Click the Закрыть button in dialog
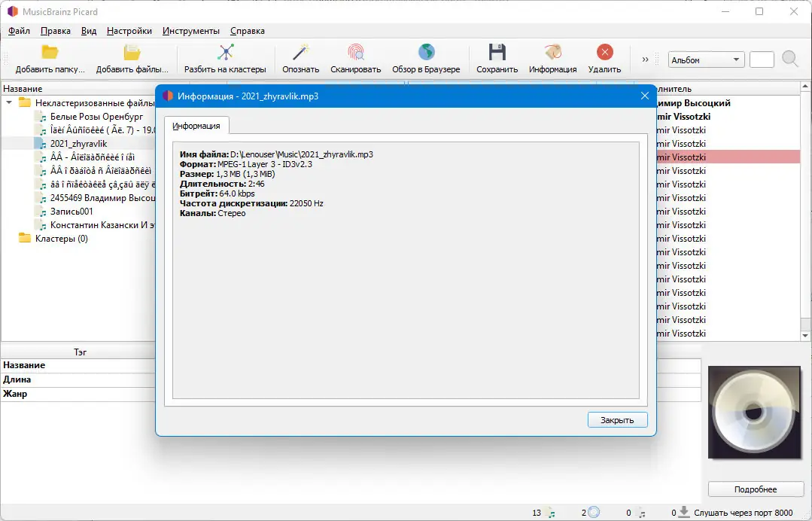The width and height of the screenshot is (812, 521). point(617,420)
